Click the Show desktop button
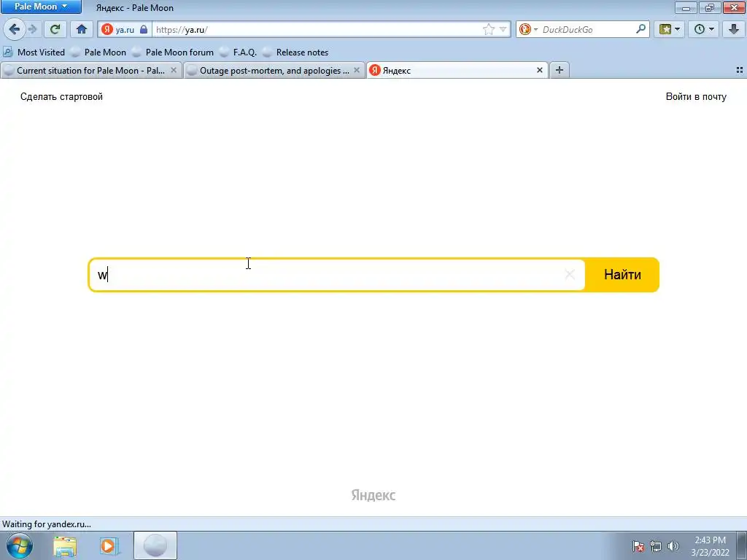 pyautogui.click(x=741, y=546)
